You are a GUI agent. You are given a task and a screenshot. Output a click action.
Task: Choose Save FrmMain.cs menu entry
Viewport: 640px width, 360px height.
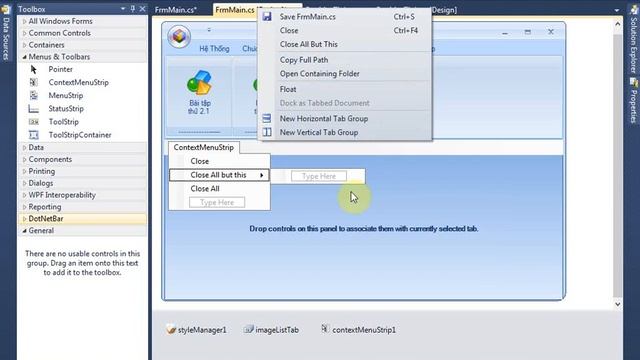tap(344, 17)
